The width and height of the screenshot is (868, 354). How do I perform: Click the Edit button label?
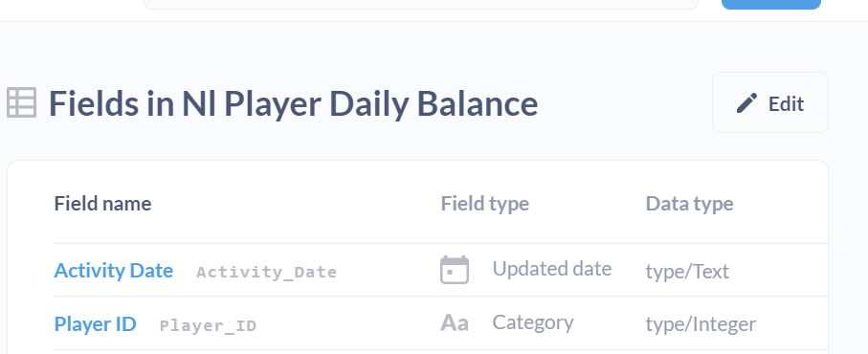point(786,103)
